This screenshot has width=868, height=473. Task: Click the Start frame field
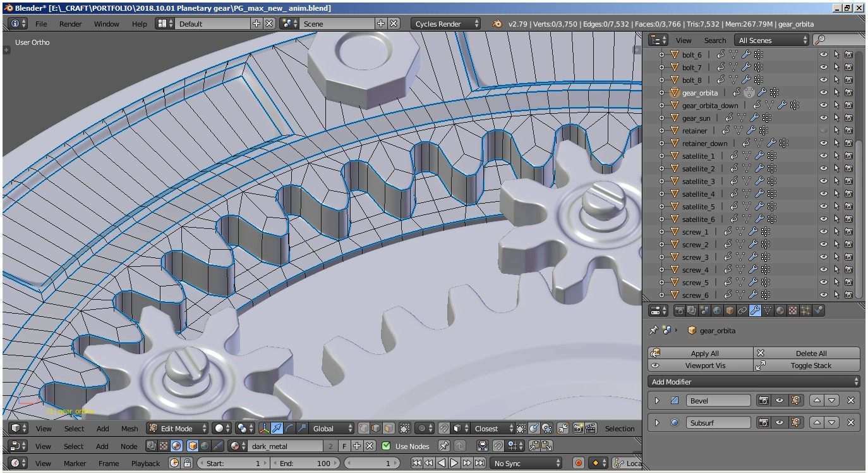(x=233, y=463)
